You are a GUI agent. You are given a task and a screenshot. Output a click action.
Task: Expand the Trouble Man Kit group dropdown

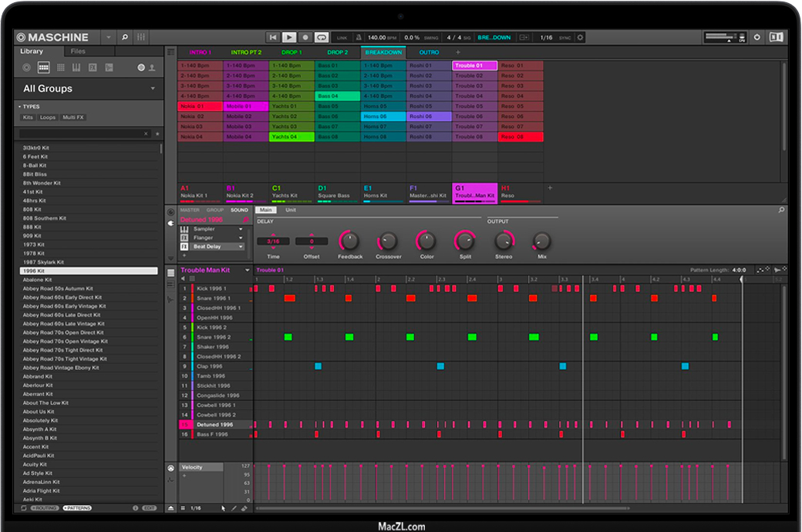[248, 271]
